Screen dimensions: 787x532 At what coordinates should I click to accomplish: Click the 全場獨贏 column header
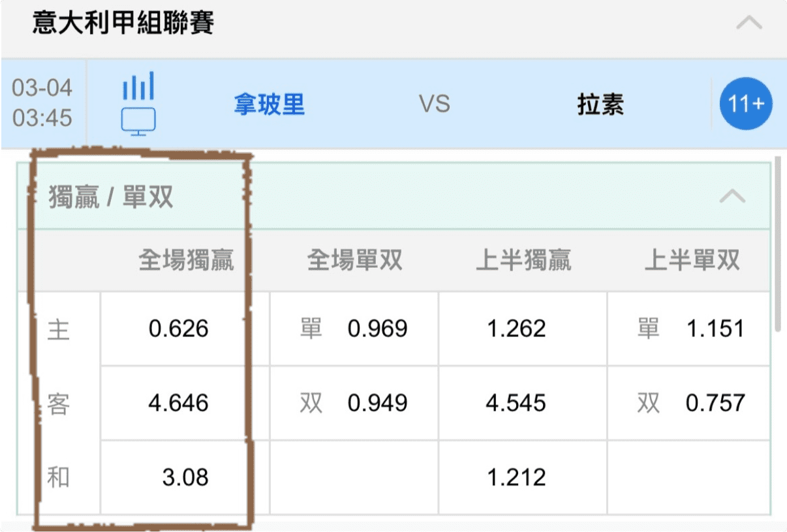coord(186,261)
